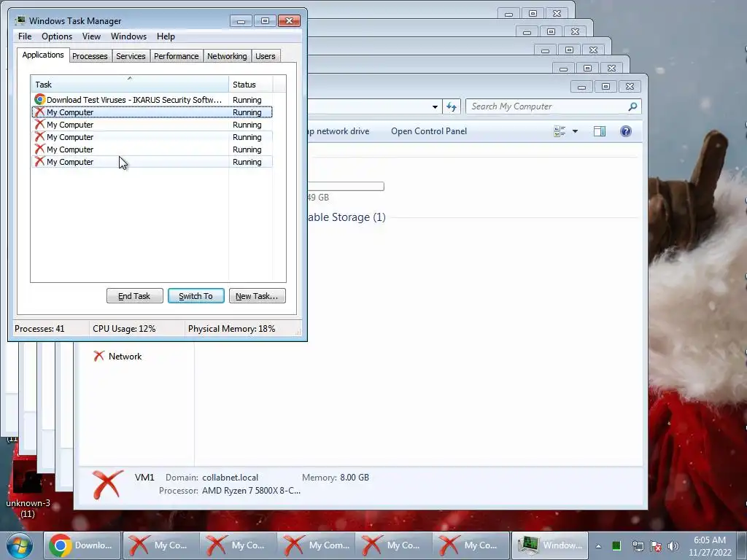
Task: Click the disk capacity usage bar
Action: (x=346, y=186)
